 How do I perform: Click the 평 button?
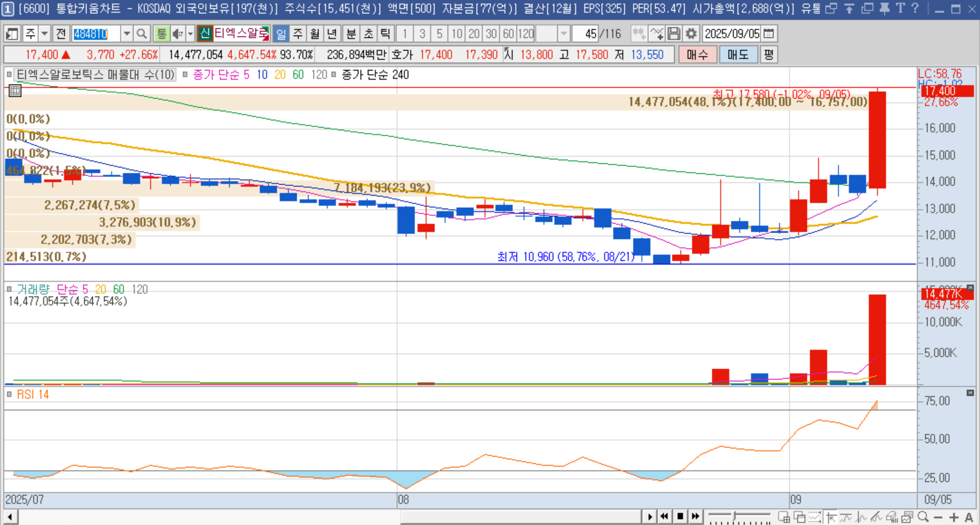pos(769,55)
